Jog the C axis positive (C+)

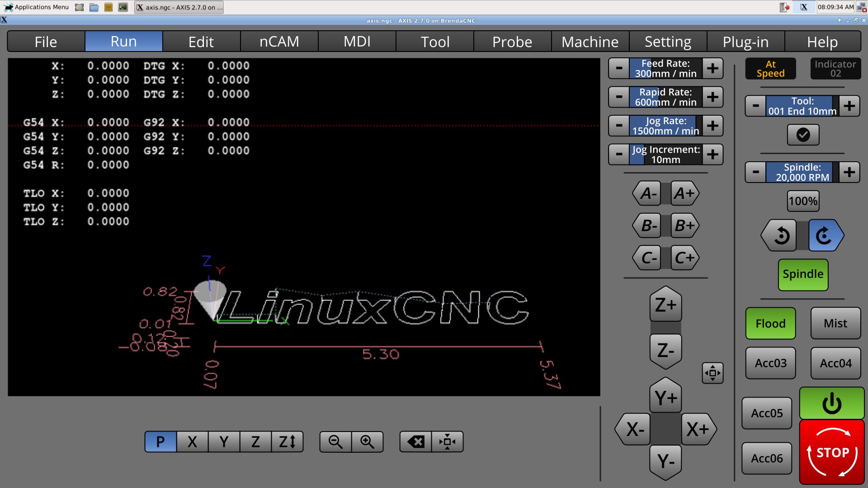pos(685,258)
